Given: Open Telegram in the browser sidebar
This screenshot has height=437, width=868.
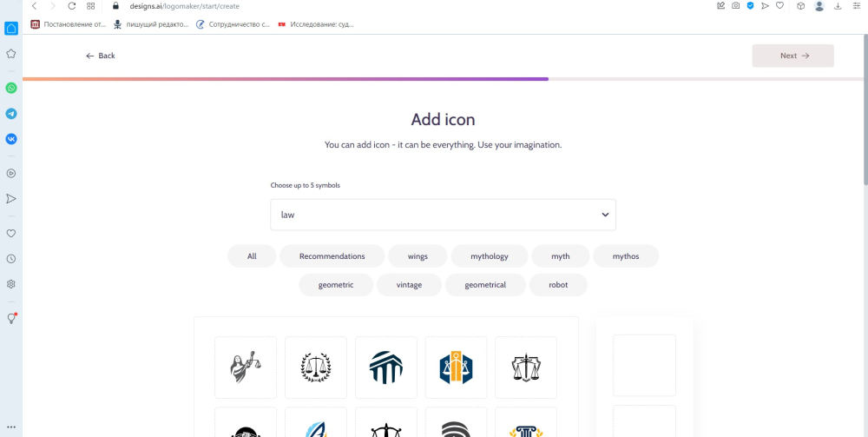Looking at the screenshot, I should tap(11, 113).
